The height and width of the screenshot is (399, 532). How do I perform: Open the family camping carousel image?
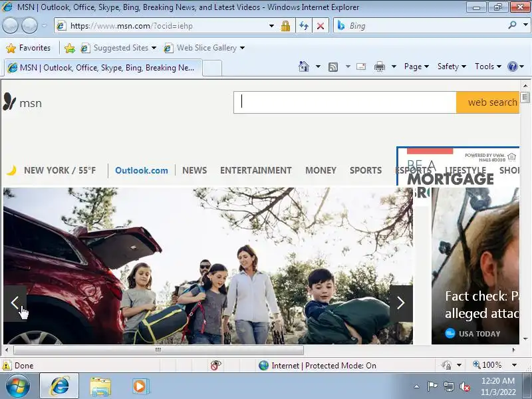(208, 265)
